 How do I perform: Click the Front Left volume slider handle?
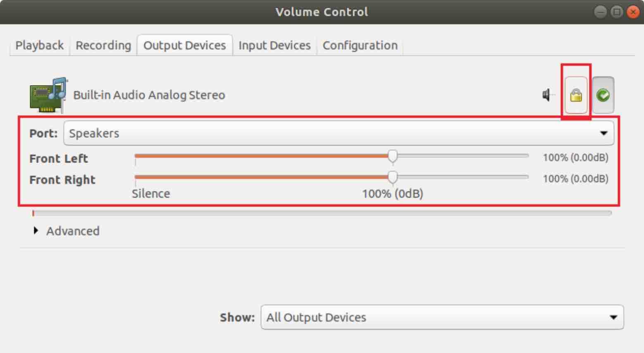[x=393, y=156]
